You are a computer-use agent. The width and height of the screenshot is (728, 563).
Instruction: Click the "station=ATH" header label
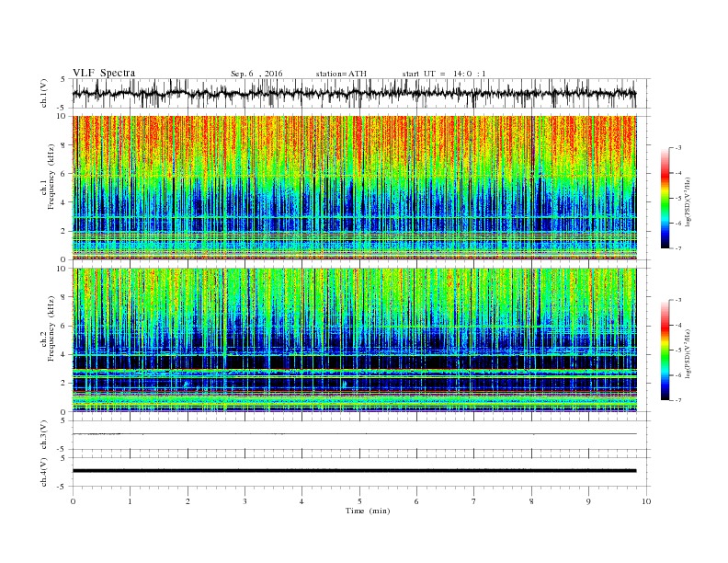click(x=341, y=74)
